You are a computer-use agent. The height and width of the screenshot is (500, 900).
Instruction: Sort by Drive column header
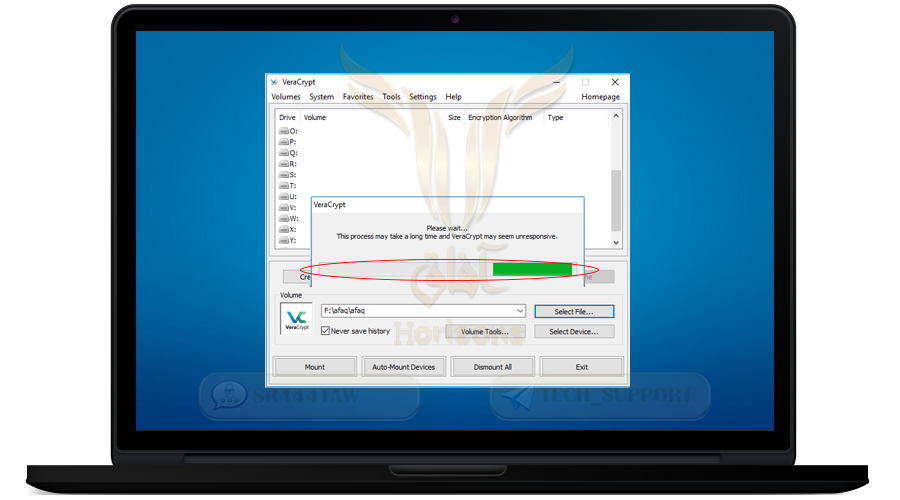click(x=287, y=117)
